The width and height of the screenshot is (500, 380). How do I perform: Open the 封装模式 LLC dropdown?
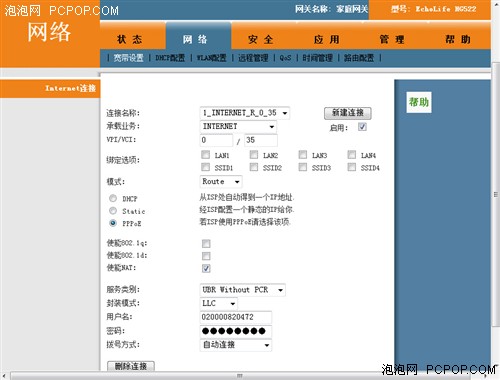click(x=219, y=303)
